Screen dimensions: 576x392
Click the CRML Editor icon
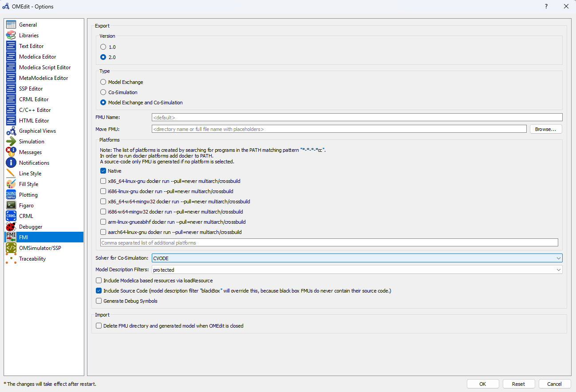11,99
